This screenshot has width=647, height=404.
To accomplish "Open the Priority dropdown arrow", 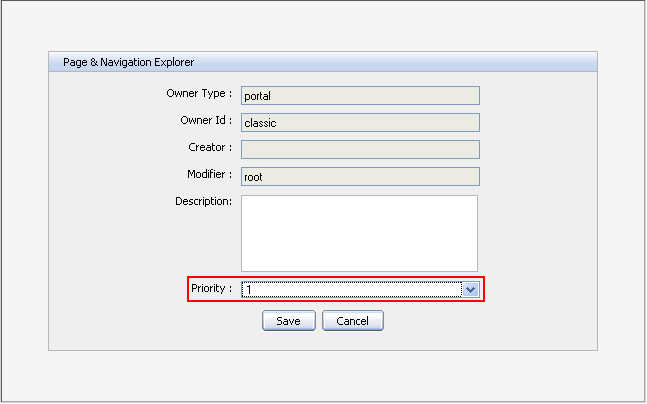I will coord(471,289).
